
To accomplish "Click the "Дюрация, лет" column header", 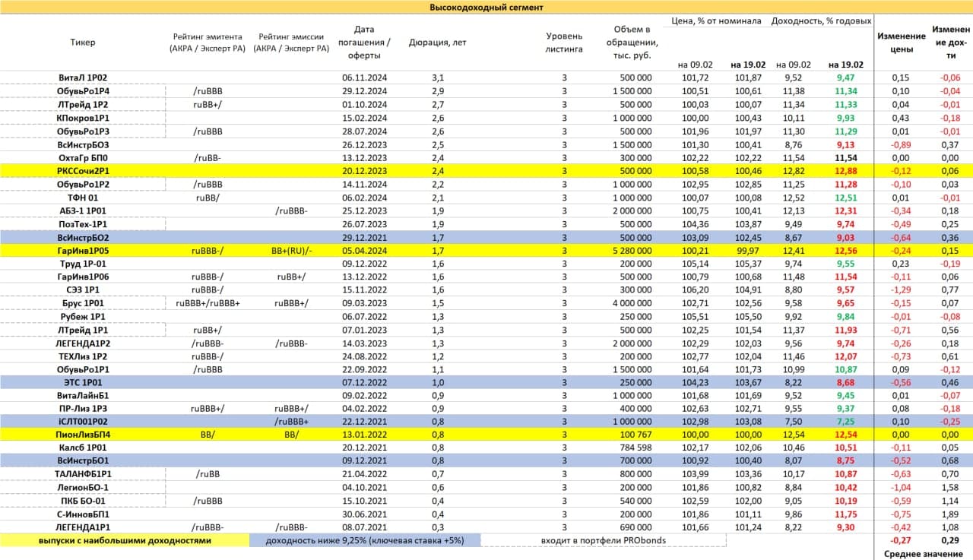I will (438, 43).
